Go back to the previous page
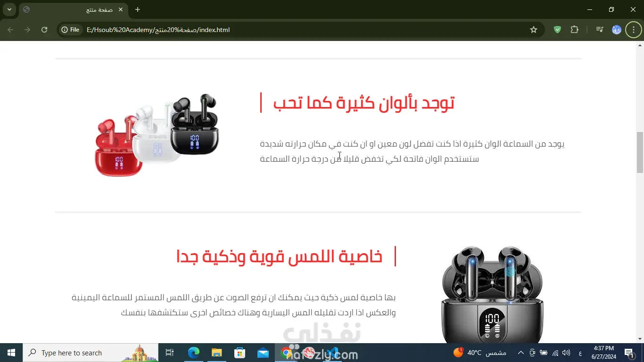Viewport: 644px width, 362px height. (x=10, y=30)
